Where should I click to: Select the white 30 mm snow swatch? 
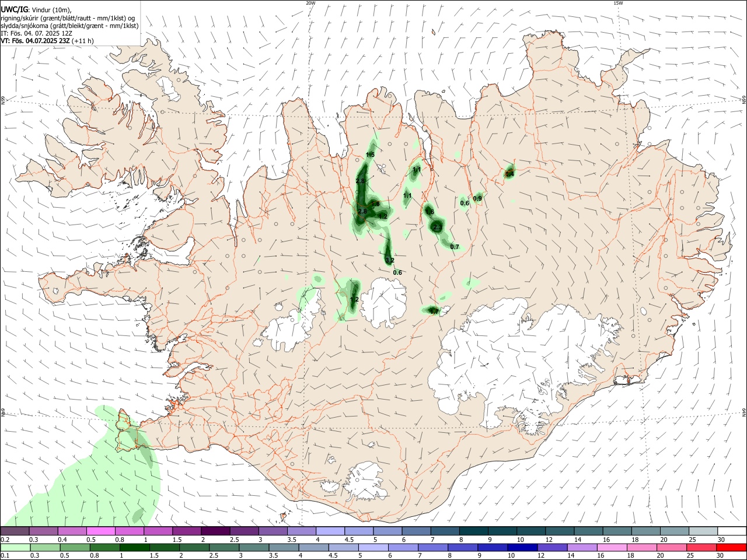[x=732, y=531]
